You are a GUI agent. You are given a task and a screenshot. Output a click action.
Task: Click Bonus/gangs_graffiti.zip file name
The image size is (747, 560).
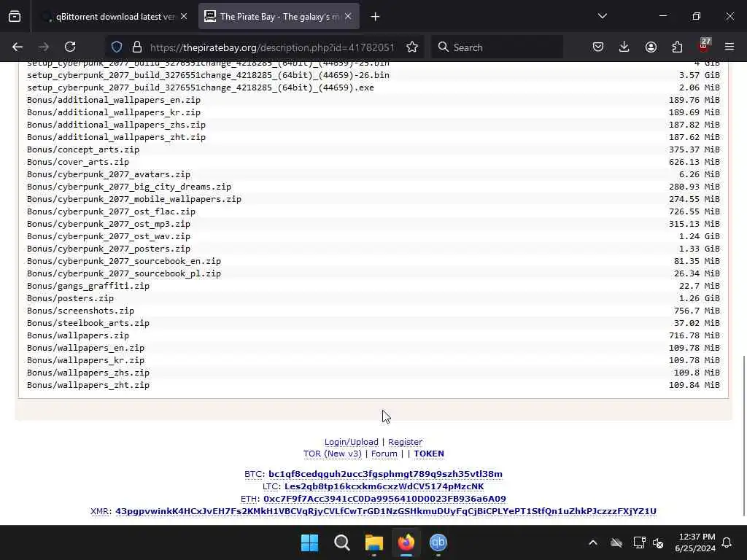point(88,286)
